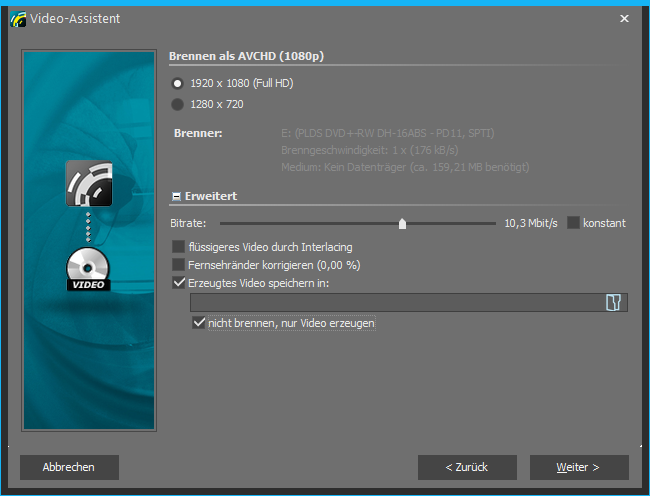This screenshot has height=496, width=650.
Task: Choose the 1280 x 720 resolution option
Action: coord(178,104)
